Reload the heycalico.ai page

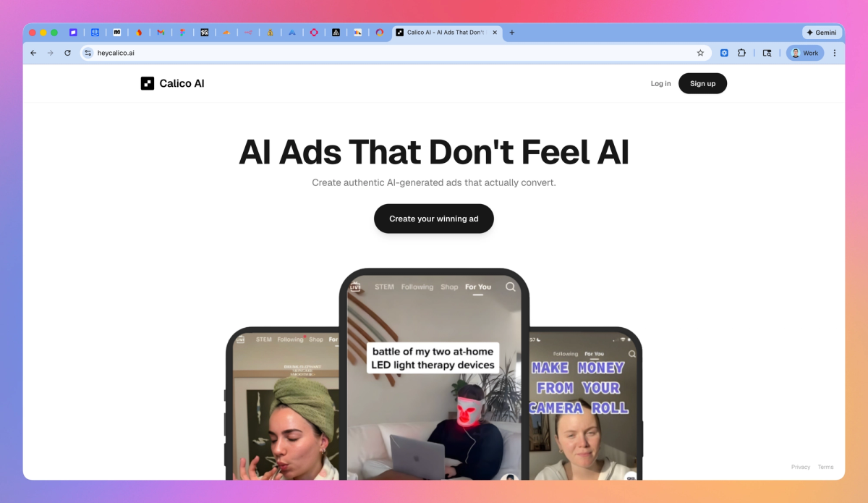pos(67,53)
